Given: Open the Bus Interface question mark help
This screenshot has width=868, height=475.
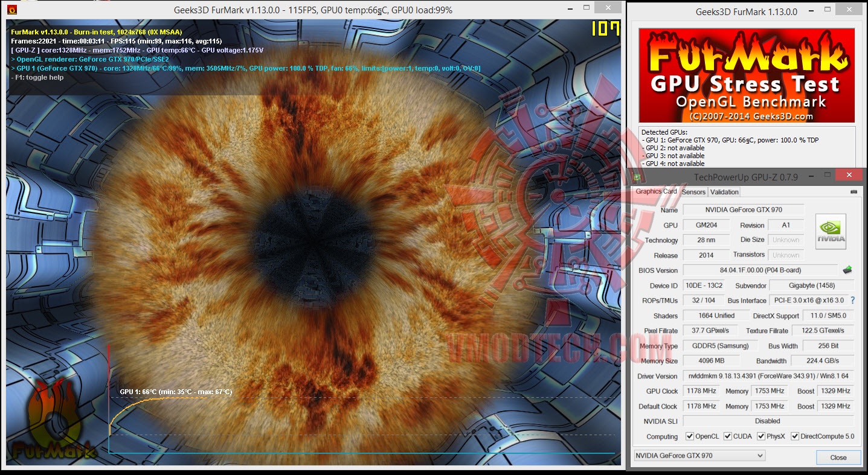Looking at the screenshot, I should pyautogui.click(x=853, y=300).
